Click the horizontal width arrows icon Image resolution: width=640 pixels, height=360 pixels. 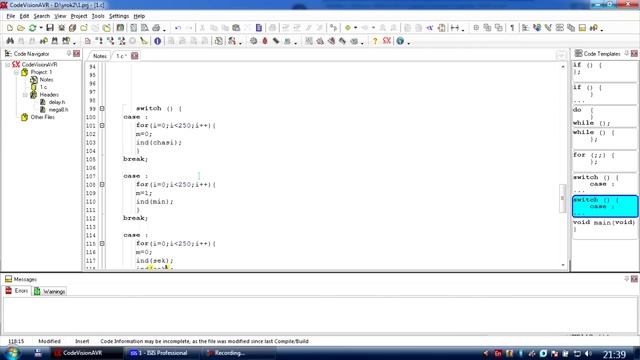[455, 28]
